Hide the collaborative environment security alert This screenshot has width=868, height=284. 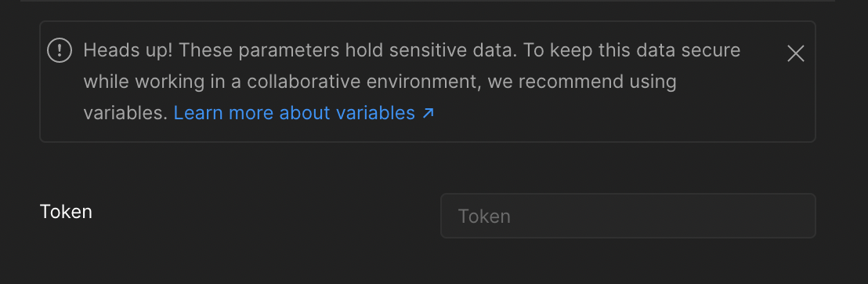795,53
